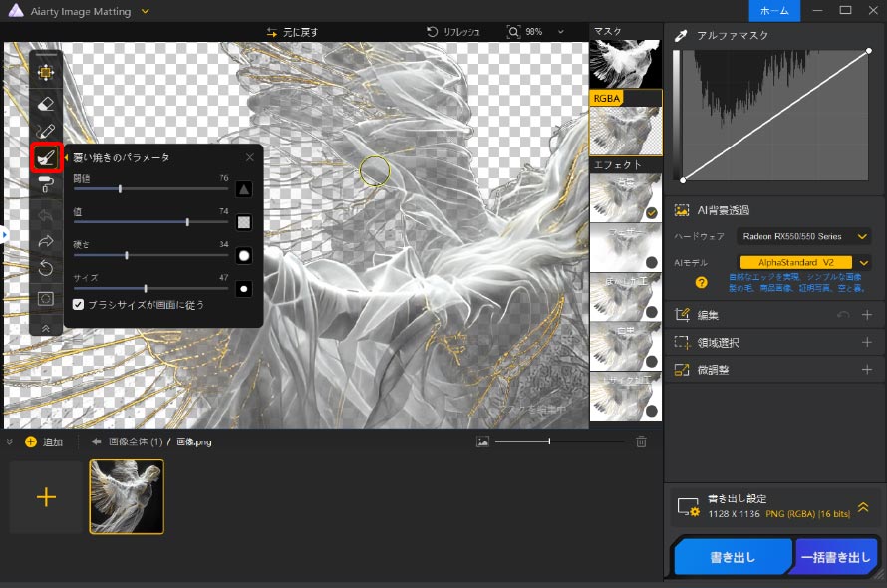Click the reset rotate-arrow icon in toolbar
The height and width of the screenshot is (588, 887).
[x=46, y=268]
